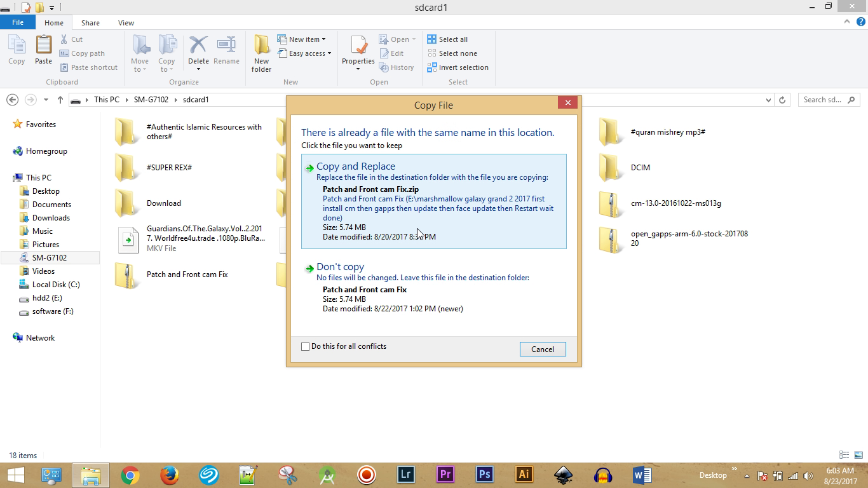Open the recent locations dropdown arrow

46,100
